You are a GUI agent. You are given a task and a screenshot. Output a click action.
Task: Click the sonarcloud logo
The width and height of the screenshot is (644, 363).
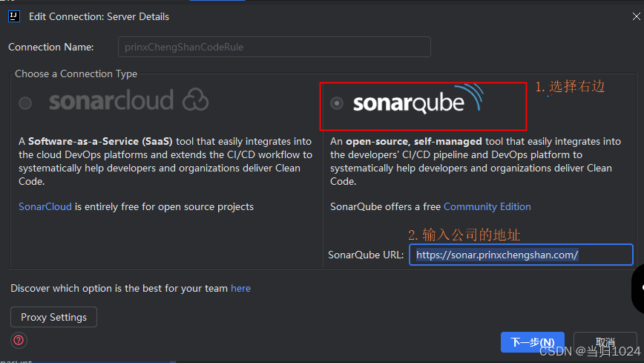click(128, 100)
